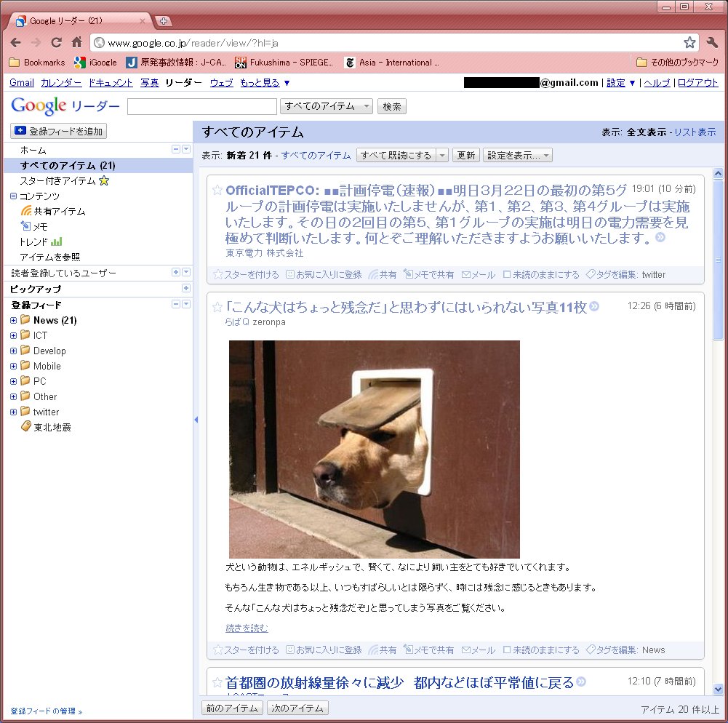The width and height of the screenshot is (728, 723).
Task: Open the dog door photo thumbnail
Action: coord(375,449)
